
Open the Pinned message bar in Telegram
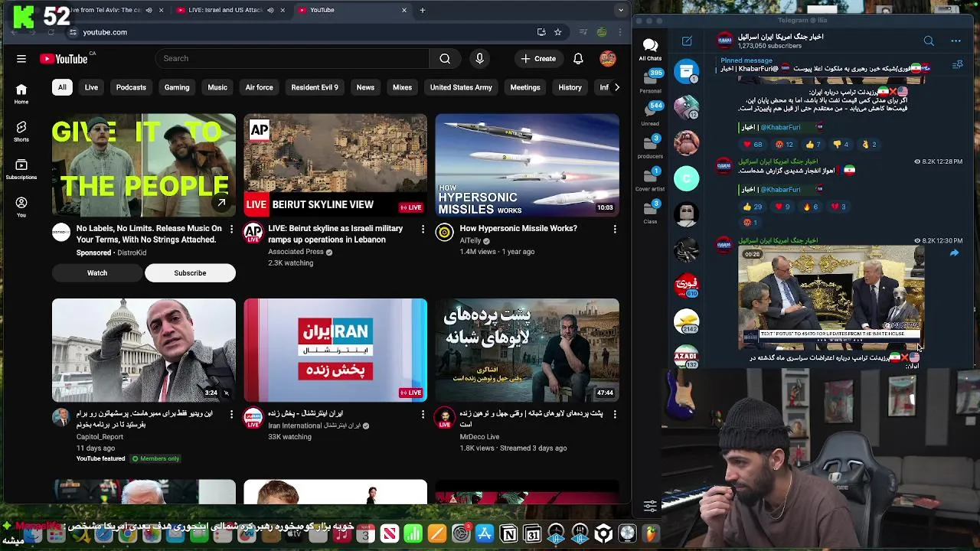pyautogui.click(x=823, y=65)
